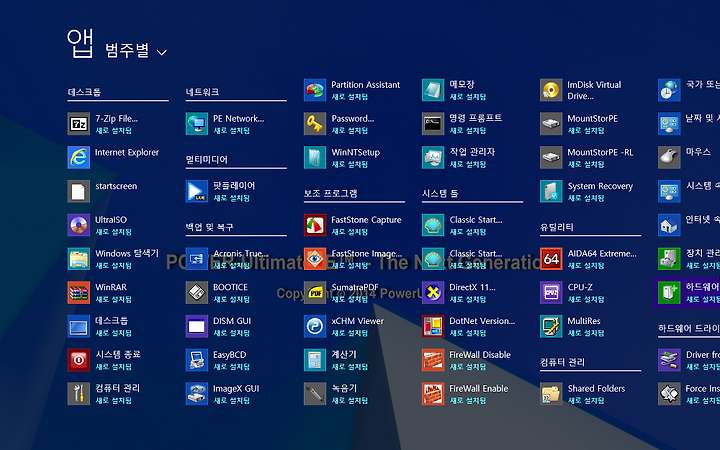This screenshot has height=450, width=720.
Task: Select the 멀티미디어 category header
Action: (x=207, y=159)
